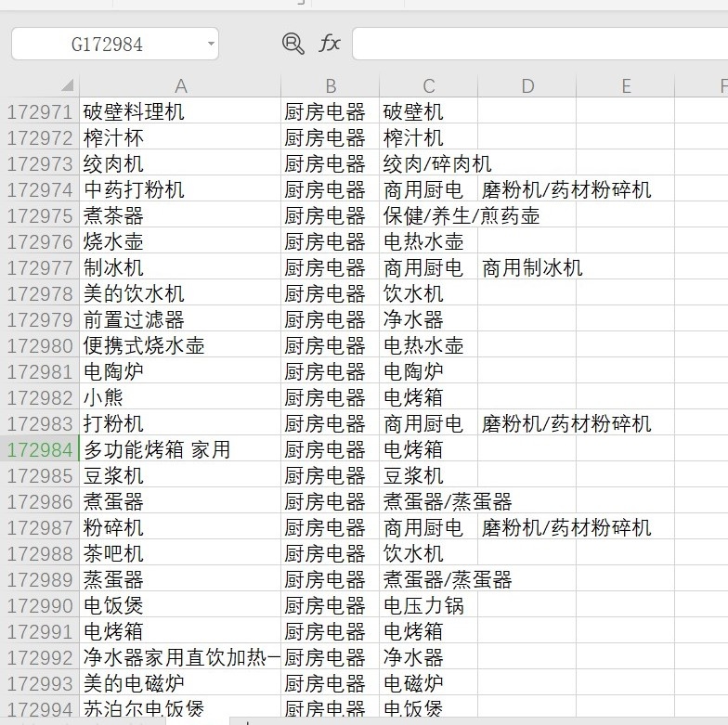728x725 pixels.
Task: Click cell containing 前置过滤器
Action: tap(180, 319)
